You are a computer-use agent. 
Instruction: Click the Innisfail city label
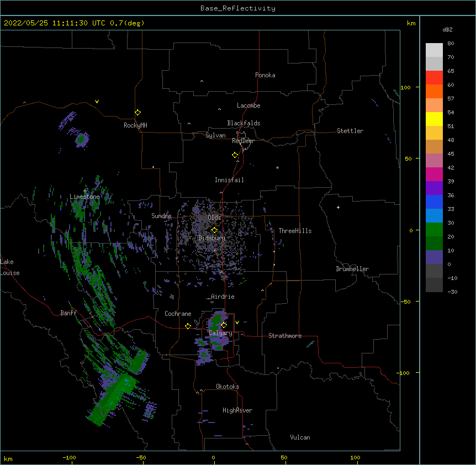229,180
